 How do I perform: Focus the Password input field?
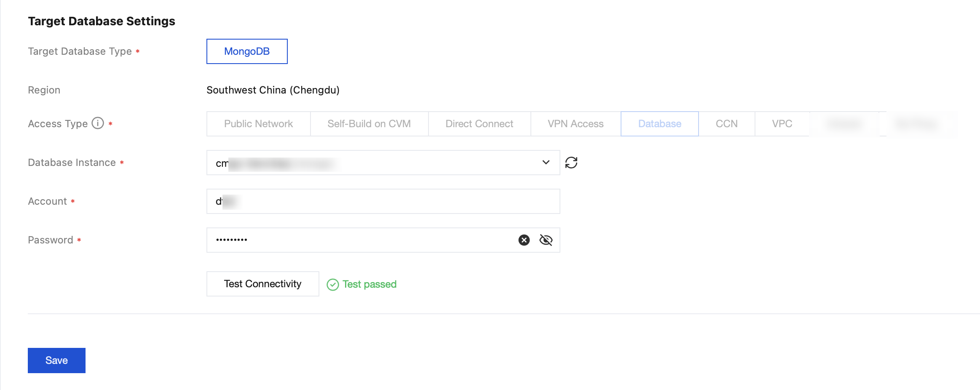pos(362,240)
